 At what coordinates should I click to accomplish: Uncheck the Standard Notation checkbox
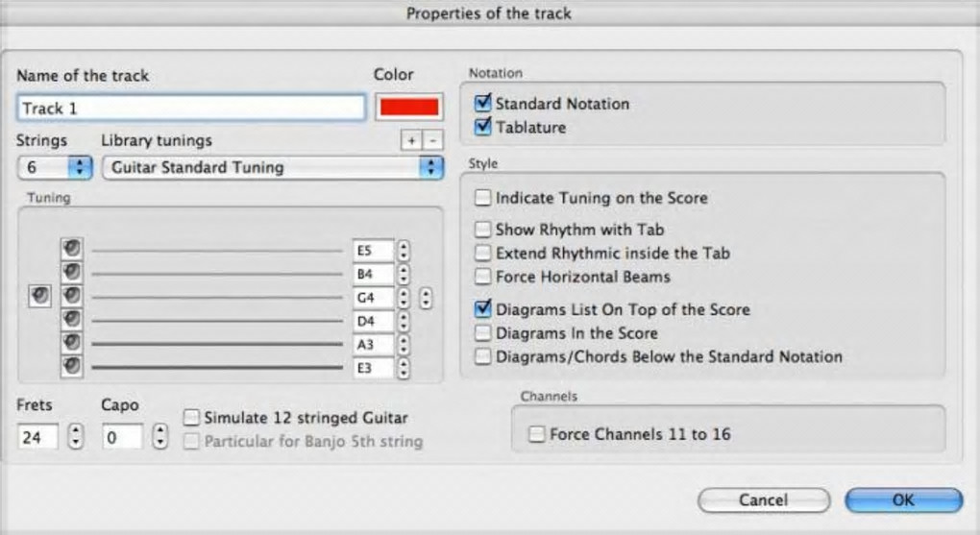(483, 103)
